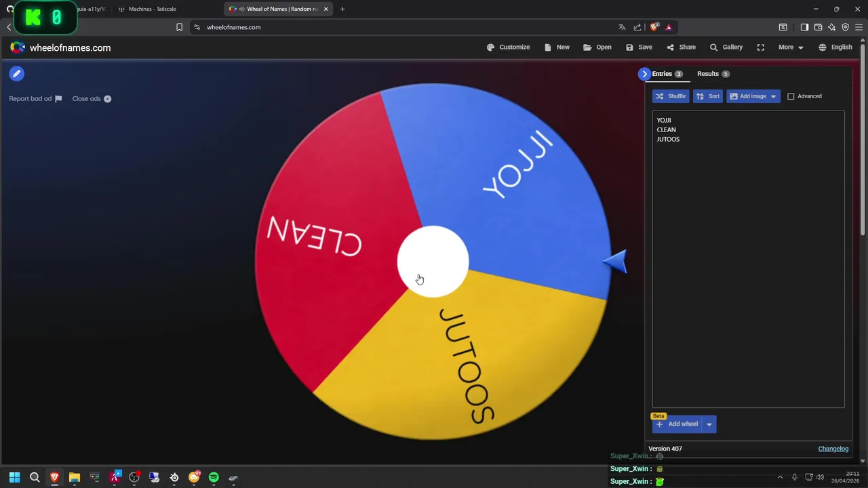Change language from English
The image size is (868, 488).
click(x=835, y=47)
